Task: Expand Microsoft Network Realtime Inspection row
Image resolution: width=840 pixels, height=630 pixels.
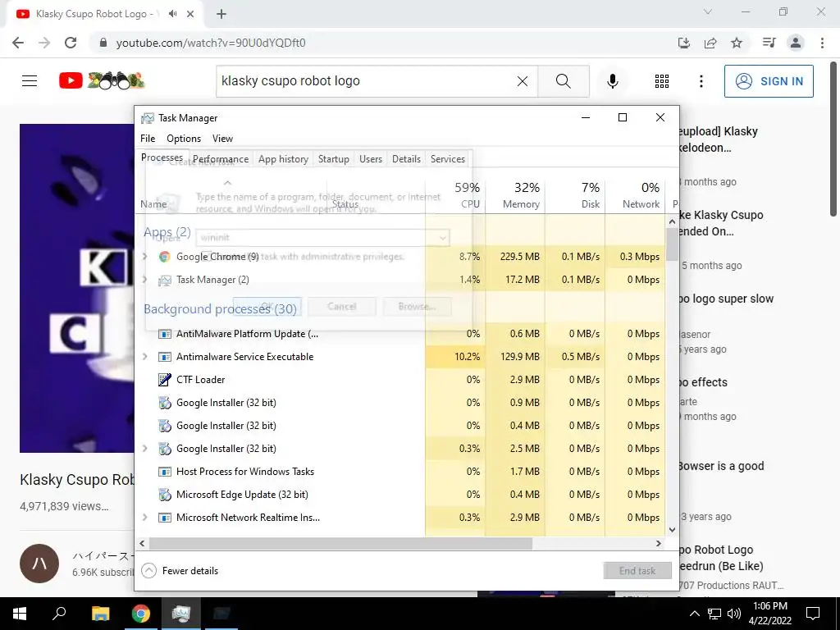Action: tap(144, 518)
